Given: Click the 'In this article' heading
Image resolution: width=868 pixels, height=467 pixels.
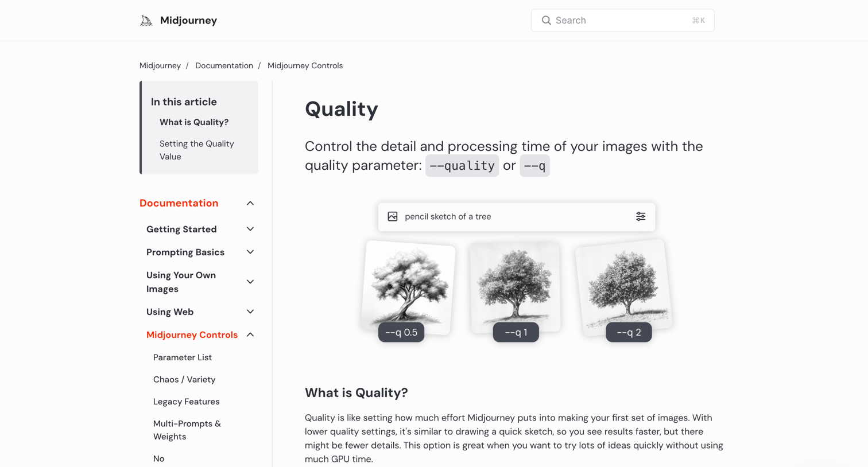Looking at the screenshot, I should point(184,102).
